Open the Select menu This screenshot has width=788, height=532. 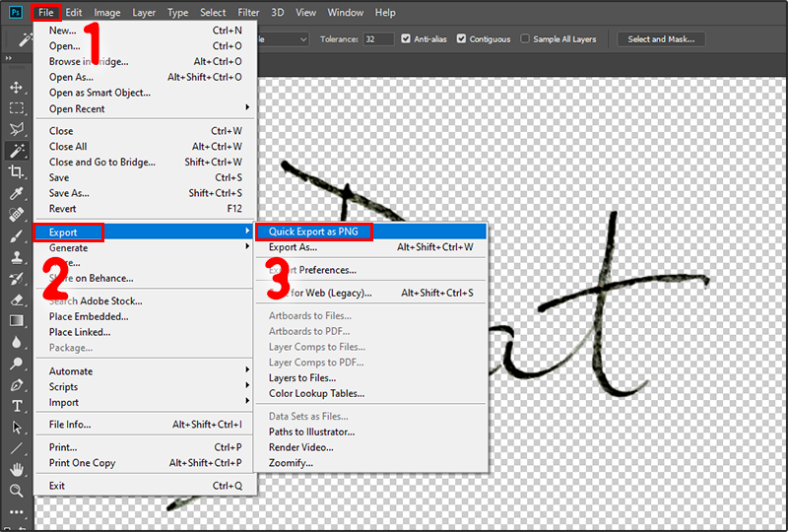pyautogui.click(x=213, y=12)
